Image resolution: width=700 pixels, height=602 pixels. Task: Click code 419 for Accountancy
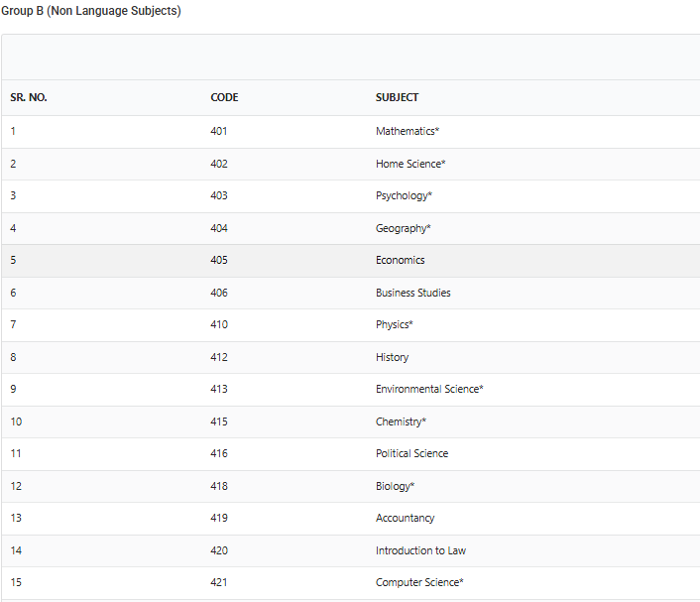coord(219,518)
